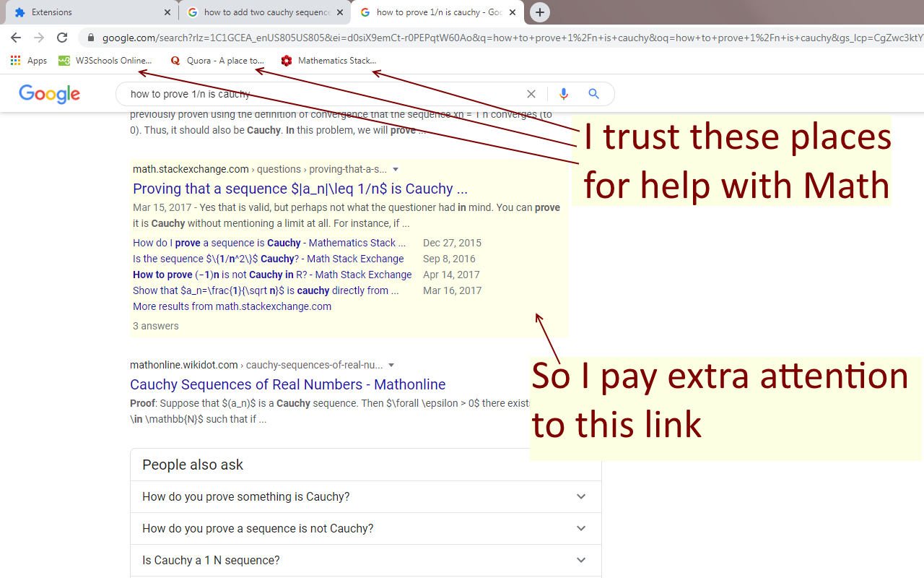
Task: Open 'How do I prove a sequence is Cauchy' link
Action: (x=269, y=243)
